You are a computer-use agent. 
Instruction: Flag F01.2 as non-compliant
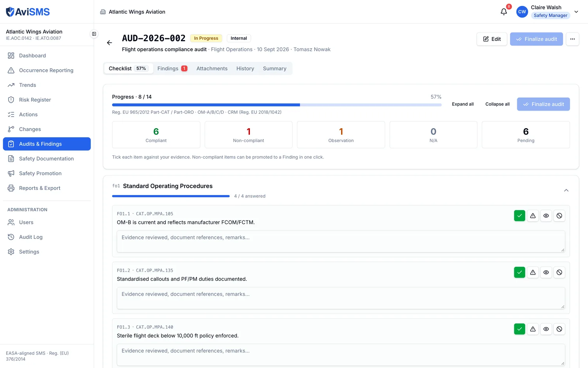(x=533, y=272)
